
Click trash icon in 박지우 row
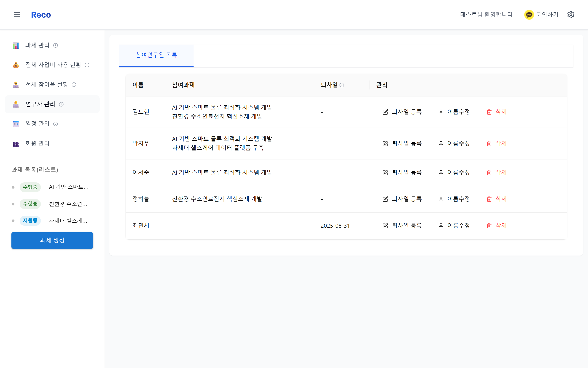coord(489,143)
